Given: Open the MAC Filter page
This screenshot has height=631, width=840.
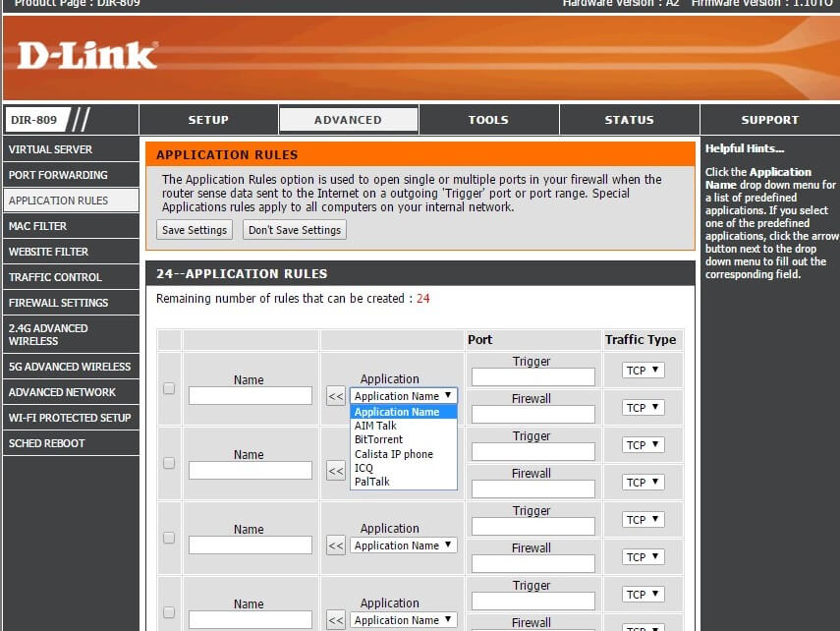Looking at the screenshot, I should point(71,226).
